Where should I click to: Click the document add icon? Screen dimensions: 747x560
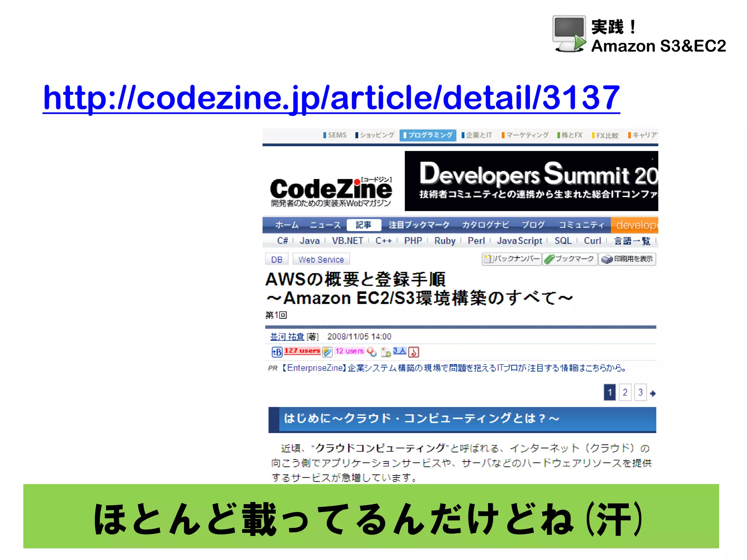pos(386,352)
